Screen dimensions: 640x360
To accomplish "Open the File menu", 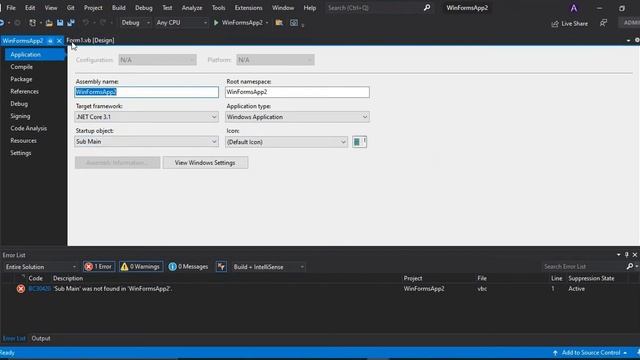I will click(x=11, y=8).
